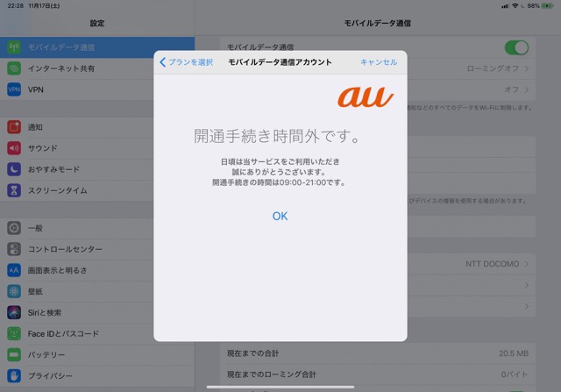Tap the roaming total 0 bytes row

(x=378, y=374)
